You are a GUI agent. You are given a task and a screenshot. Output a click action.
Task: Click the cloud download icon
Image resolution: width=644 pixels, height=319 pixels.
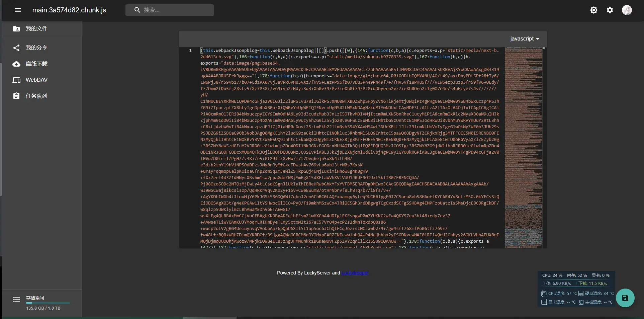tap(16, 64)
